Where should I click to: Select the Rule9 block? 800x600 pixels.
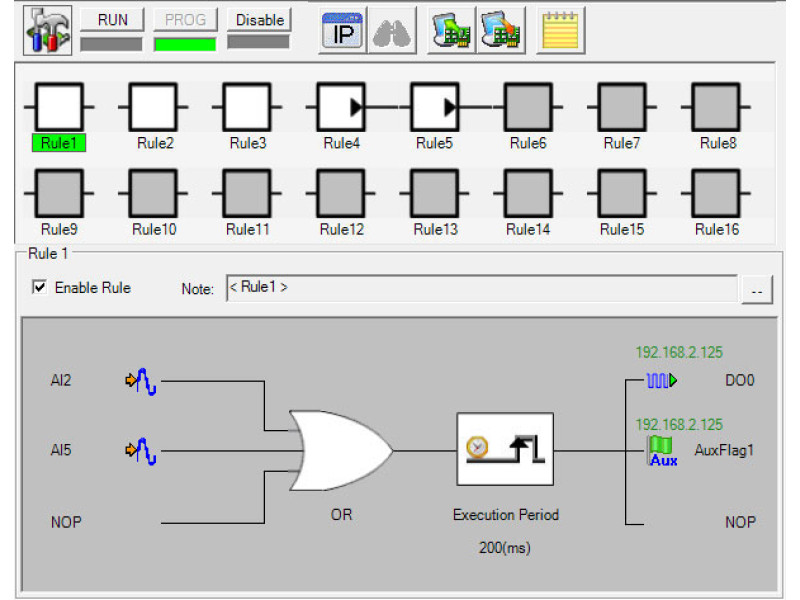click(x=59, y=191)
